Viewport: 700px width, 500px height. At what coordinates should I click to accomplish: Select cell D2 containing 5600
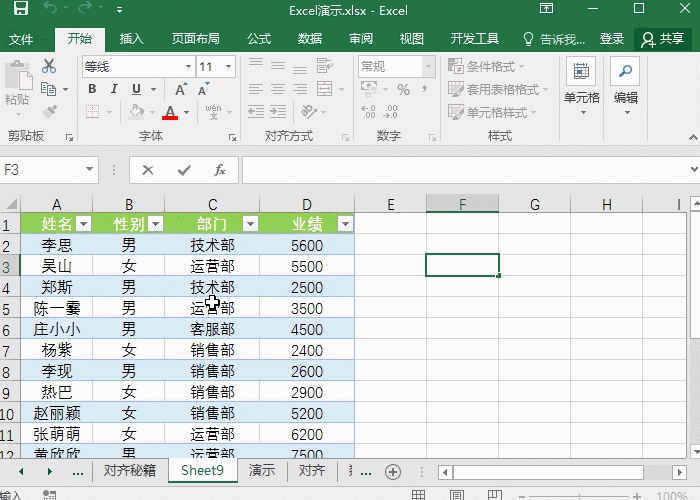click(307, 245)
